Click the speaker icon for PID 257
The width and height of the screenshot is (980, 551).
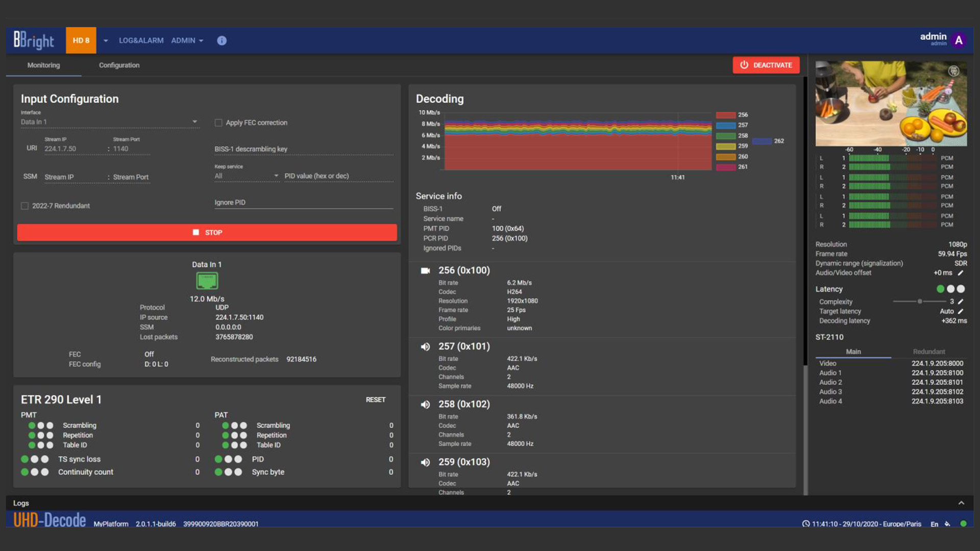(x=425, y=346)
